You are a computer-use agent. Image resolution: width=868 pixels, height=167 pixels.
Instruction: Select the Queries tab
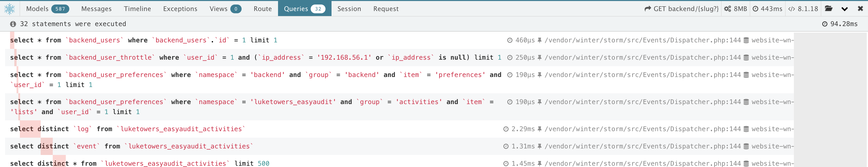click(x=305, y=9)
